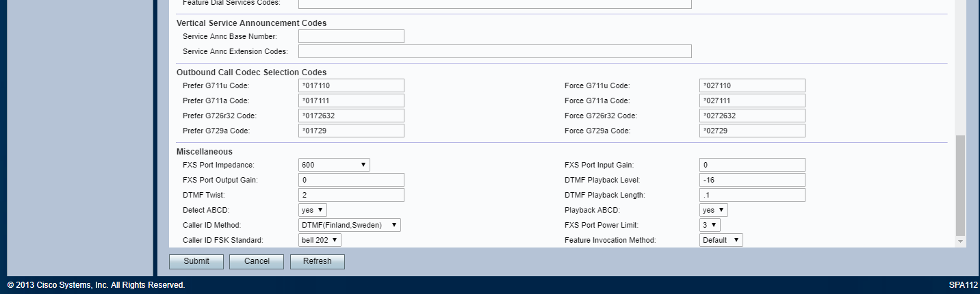Expand the Detect ABCD dropdown
The image size is (980, 294).
[x=313, y=210]
